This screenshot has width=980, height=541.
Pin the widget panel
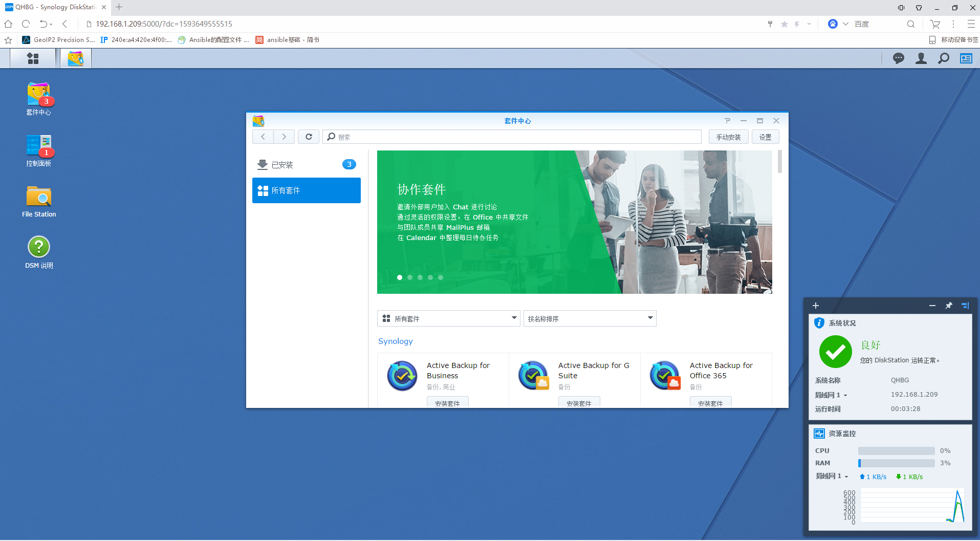pyautogui.click(x=948, y=306)
